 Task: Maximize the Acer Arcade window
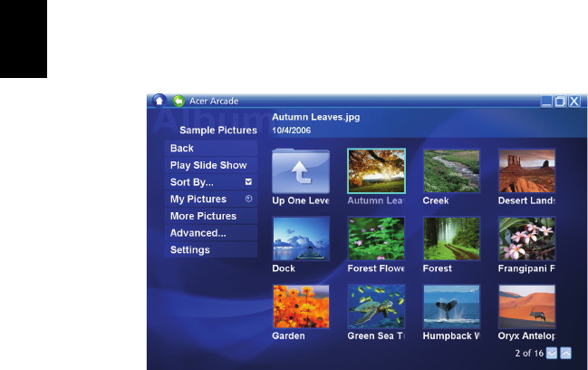(561, 101)
